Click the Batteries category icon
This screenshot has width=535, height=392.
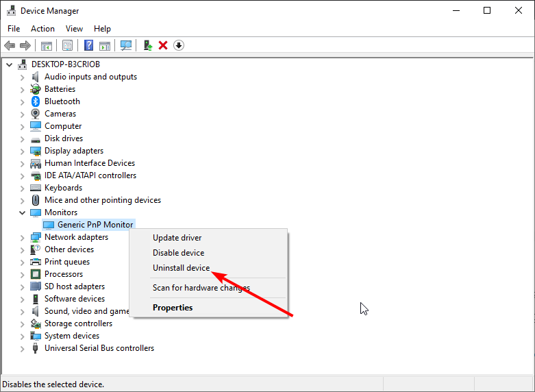tap(36, 89)
